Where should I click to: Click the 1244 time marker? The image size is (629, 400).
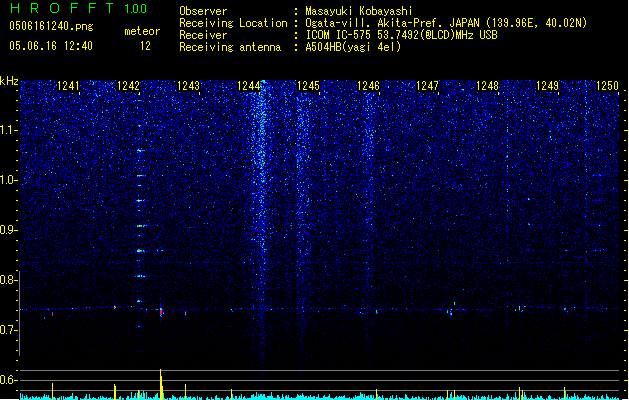(x=248, y=86)
